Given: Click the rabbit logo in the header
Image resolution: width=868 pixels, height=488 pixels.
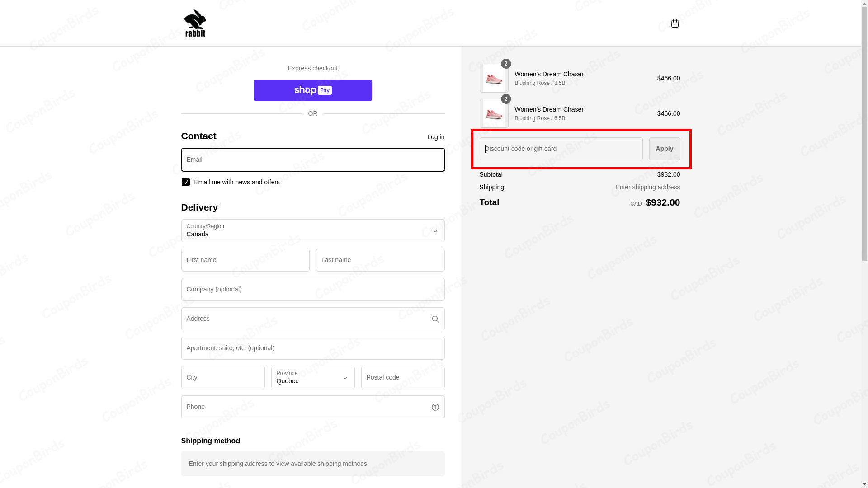Looking at the screenshot, I should [195, 23].
